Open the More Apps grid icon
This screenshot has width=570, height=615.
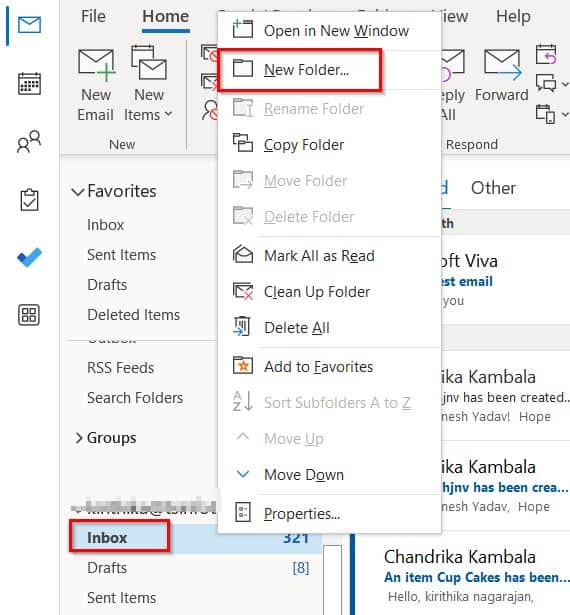[29, 315]
